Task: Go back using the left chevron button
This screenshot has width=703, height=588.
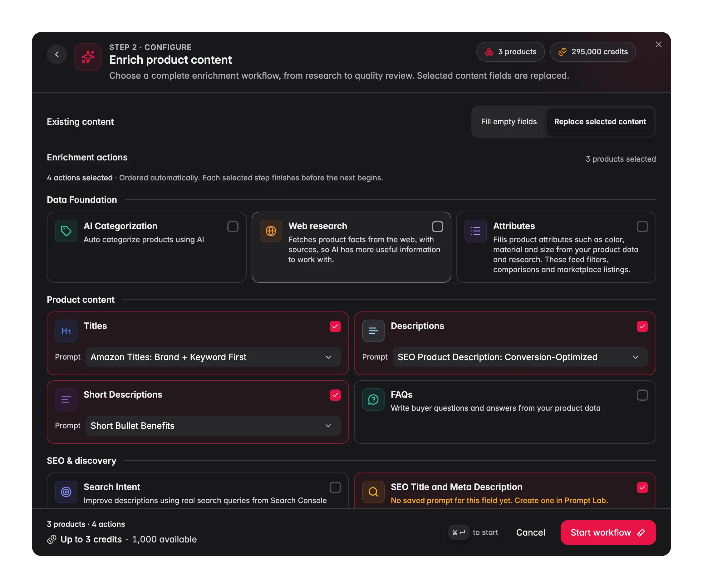Action: pos(57,54)
